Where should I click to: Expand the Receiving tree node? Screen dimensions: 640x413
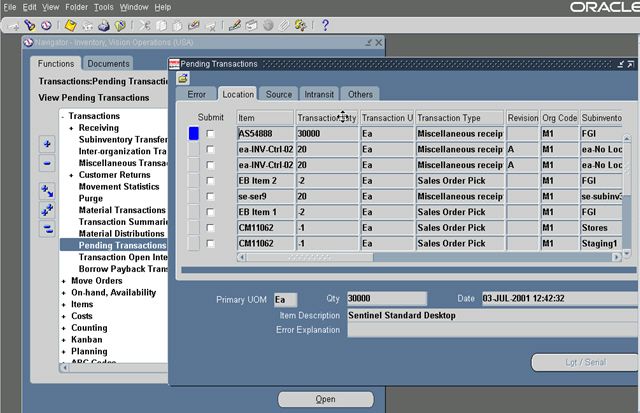click(71, 128)
